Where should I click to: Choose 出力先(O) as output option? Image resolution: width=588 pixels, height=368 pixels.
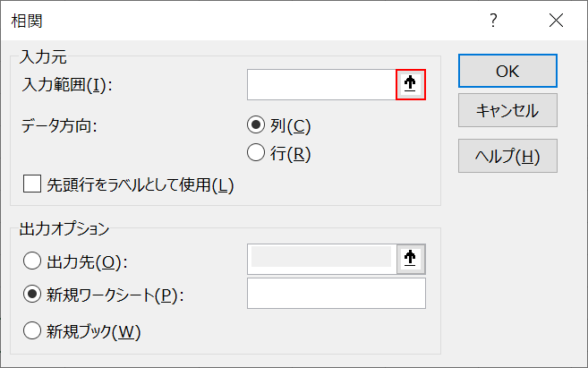pos(31,261)
